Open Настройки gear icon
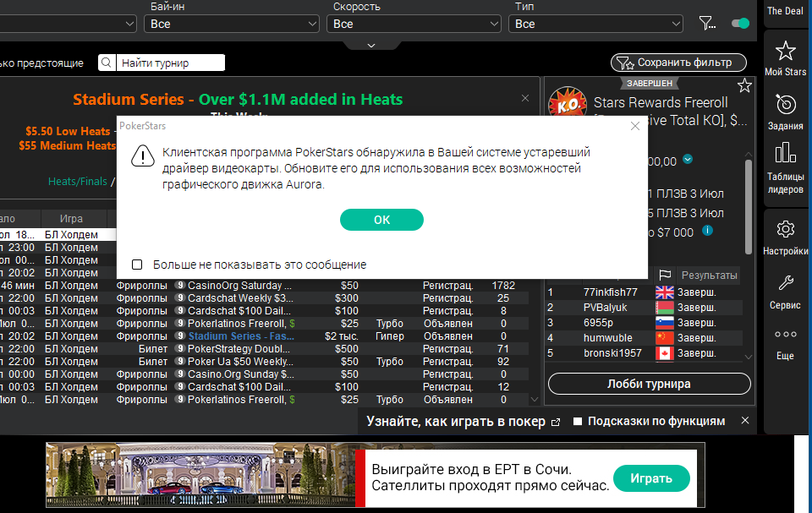The image size is (812, 513). coord(785,229)
